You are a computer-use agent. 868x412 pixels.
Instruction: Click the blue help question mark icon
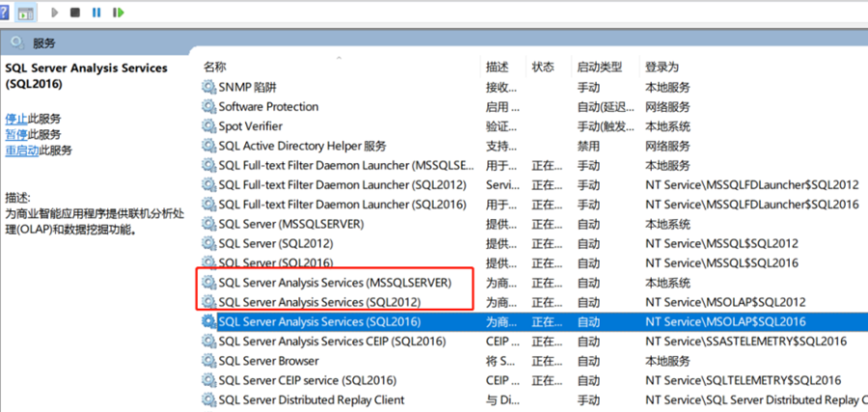5,13
